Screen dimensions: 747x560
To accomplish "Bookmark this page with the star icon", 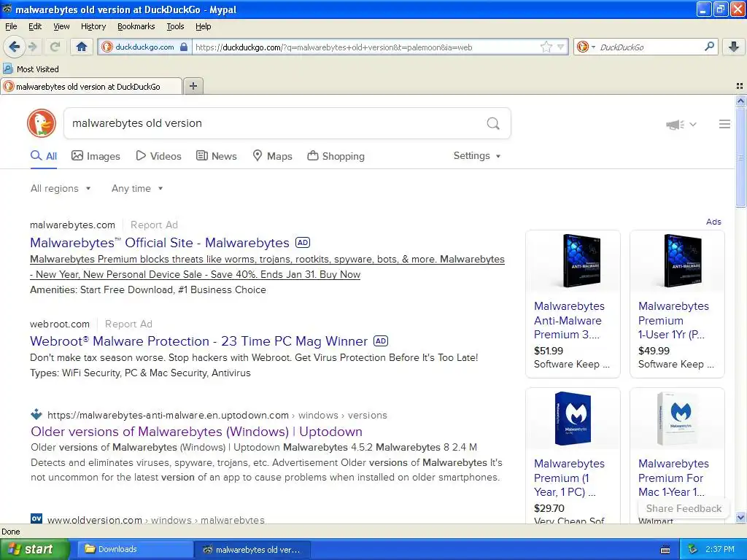I will 546,47.
